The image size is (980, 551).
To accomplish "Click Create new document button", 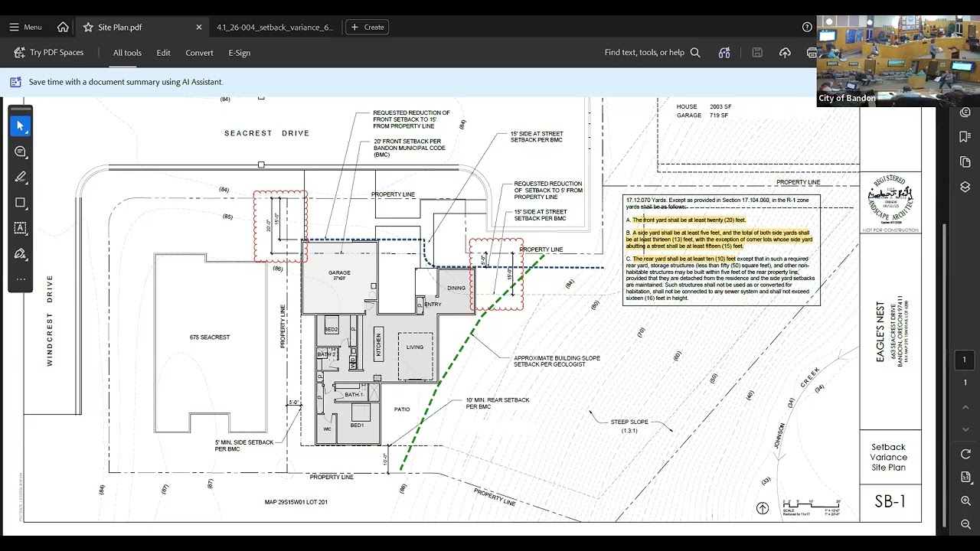I will (367, 27).
